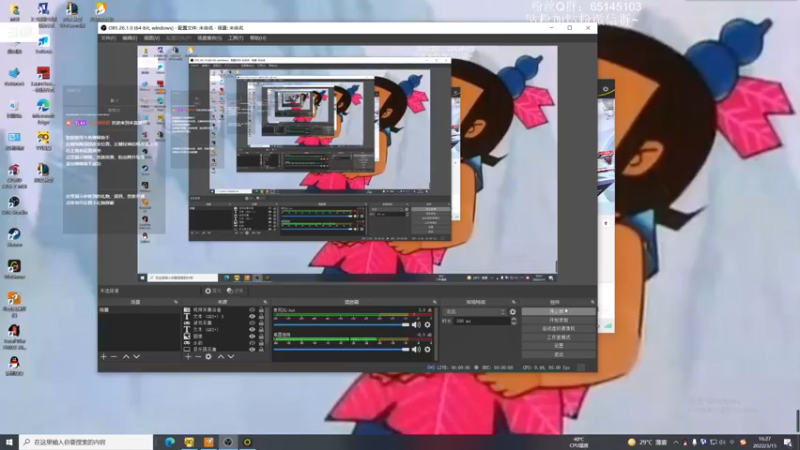Image resolution: width=800 pixels, height=450 pixels.
Task: Undock the Scene Transitions panel with its header icon
Action: 514,302
